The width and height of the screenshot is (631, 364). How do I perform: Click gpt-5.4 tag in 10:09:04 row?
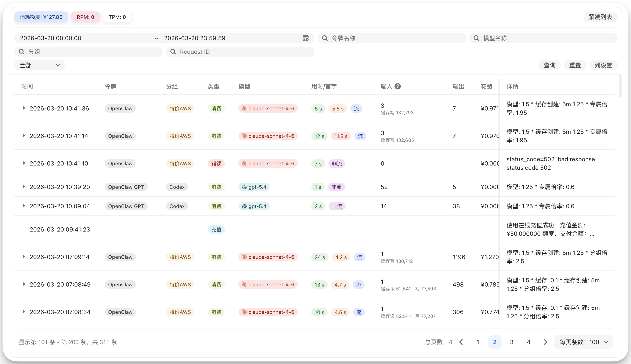254,206
